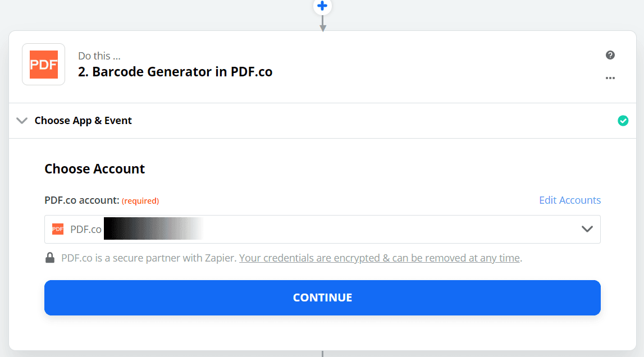Click the large PDF.co app logo
This screenshot has width=644, height=357.
[43, 65]
